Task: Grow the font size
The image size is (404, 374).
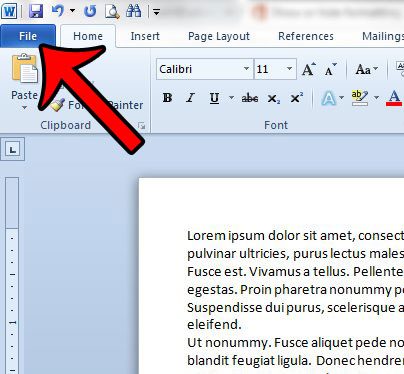Action: pos(309,69)
